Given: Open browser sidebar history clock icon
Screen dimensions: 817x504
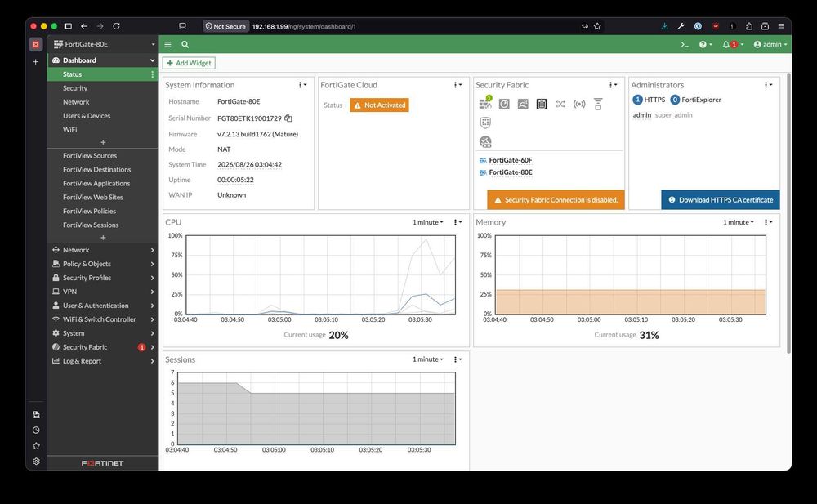Looking at the screenshot, I should point(36,430).
